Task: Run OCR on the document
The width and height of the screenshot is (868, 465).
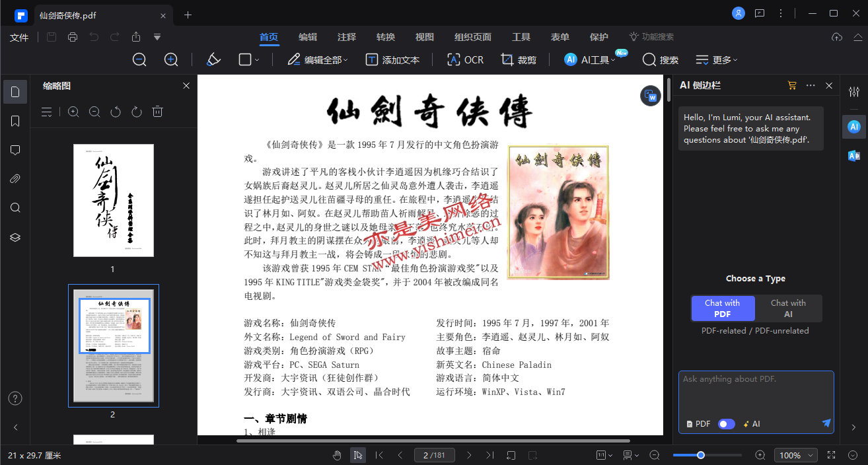Action: (466, 59)
